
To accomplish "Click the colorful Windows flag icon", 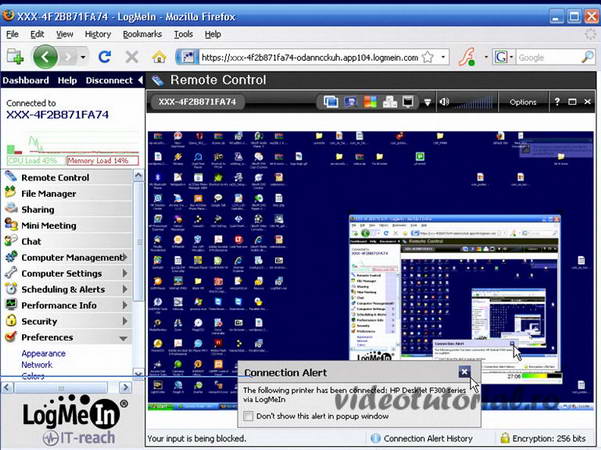I will 370,102.
